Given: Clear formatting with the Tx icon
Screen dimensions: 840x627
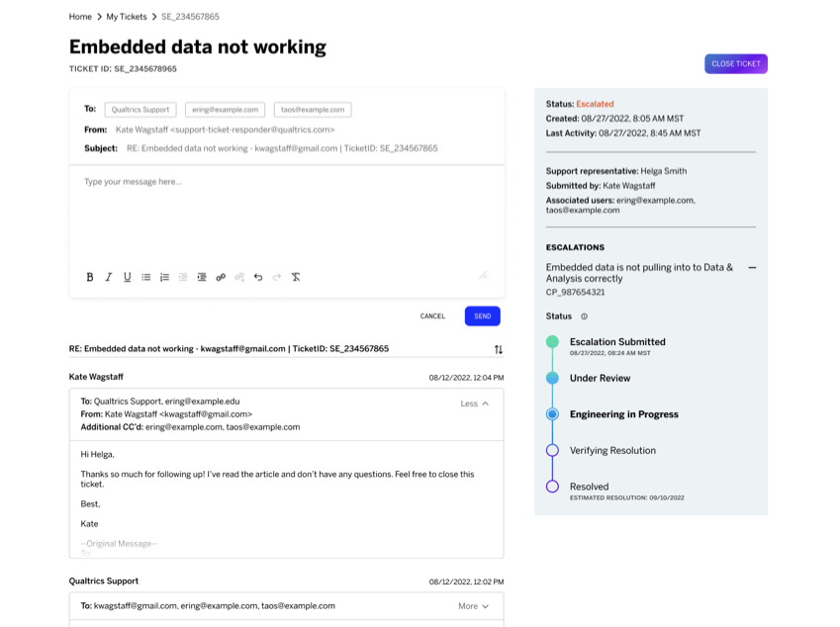Looking at the screenshot, I should pyautogui.click(x=295, y=277).
